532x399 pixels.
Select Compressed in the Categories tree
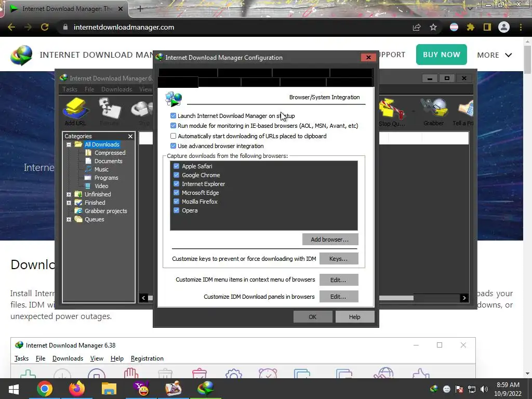[110, 153]
